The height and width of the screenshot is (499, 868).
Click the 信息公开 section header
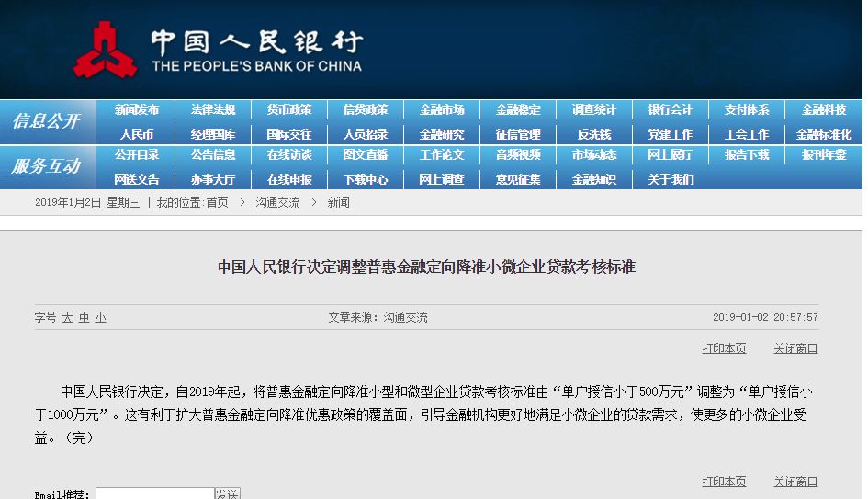pyautogui.click(x=47, y=121)
